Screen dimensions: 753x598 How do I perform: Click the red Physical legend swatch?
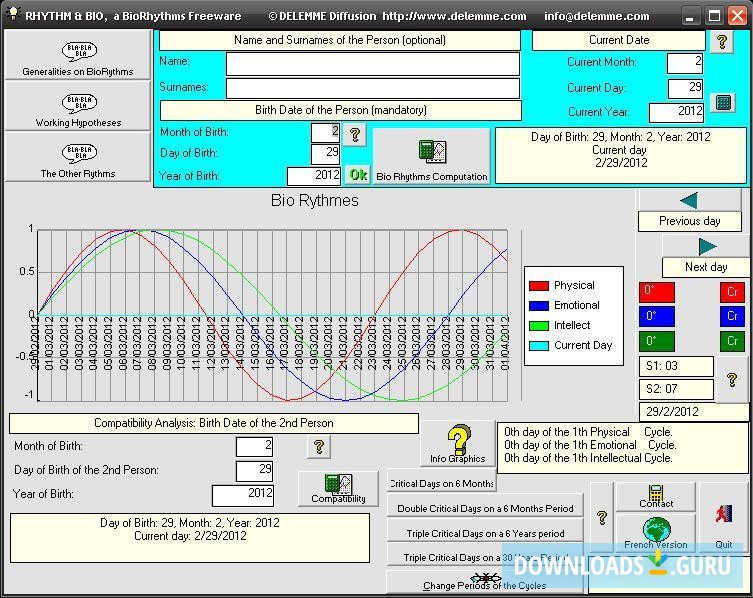pyautogui.click(x=539, y=285)
